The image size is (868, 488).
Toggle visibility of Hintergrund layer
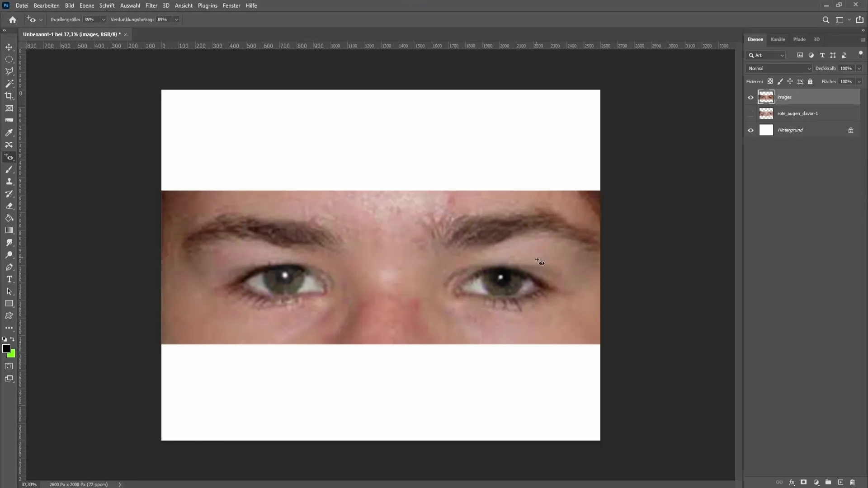750,130
